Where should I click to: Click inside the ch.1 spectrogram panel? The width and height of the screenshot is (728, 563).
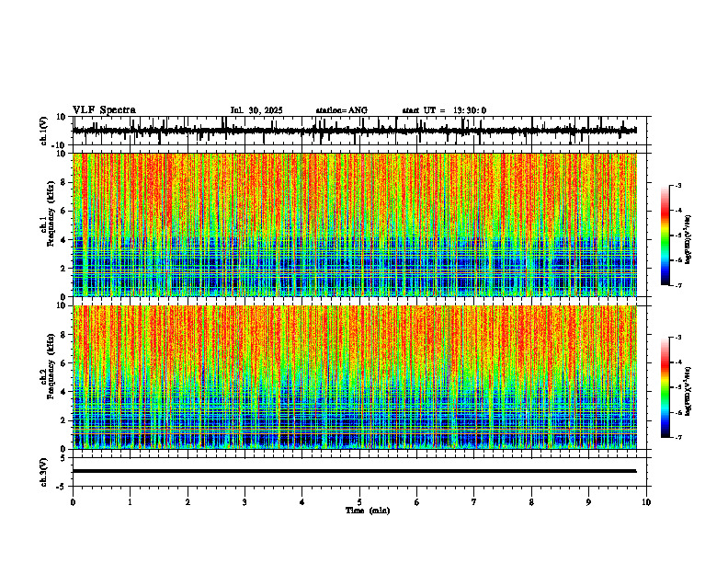(354, 224)
